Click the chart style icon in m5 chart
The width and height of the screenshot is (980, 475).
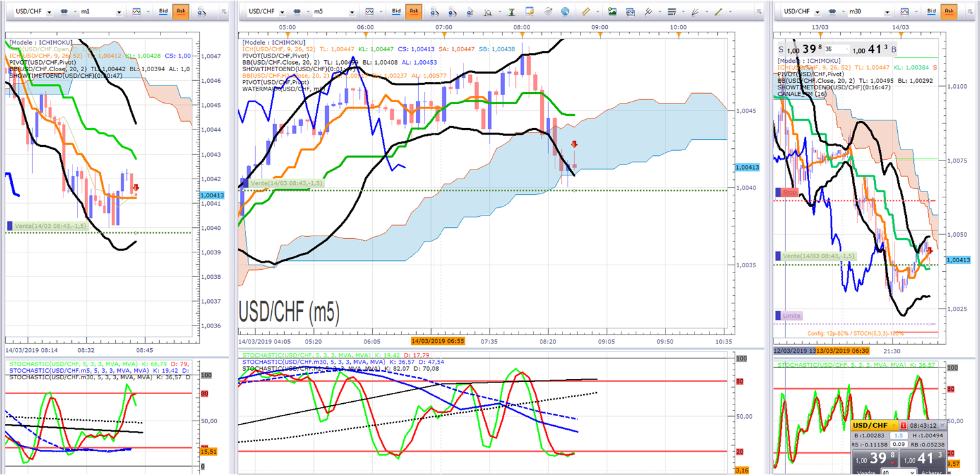tap(369, 11)
